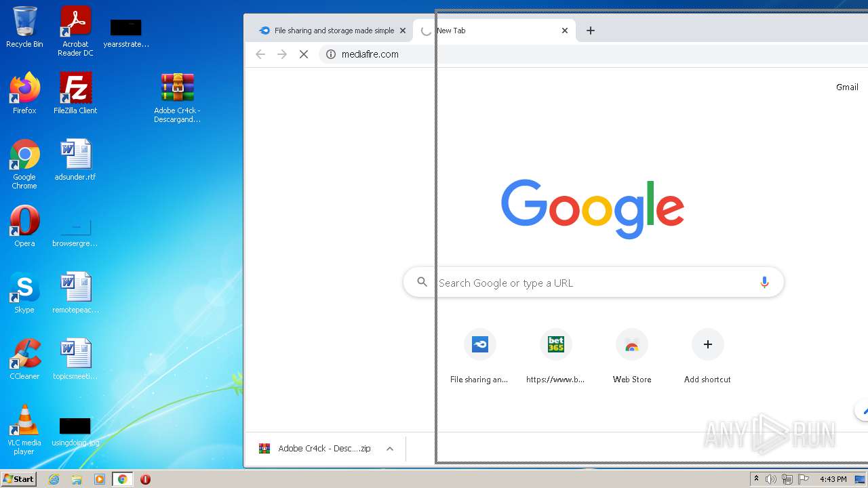This screenshot has height=488, width=868.
Task: Open media player taskbar icon
Action: (x=99, y=479)
